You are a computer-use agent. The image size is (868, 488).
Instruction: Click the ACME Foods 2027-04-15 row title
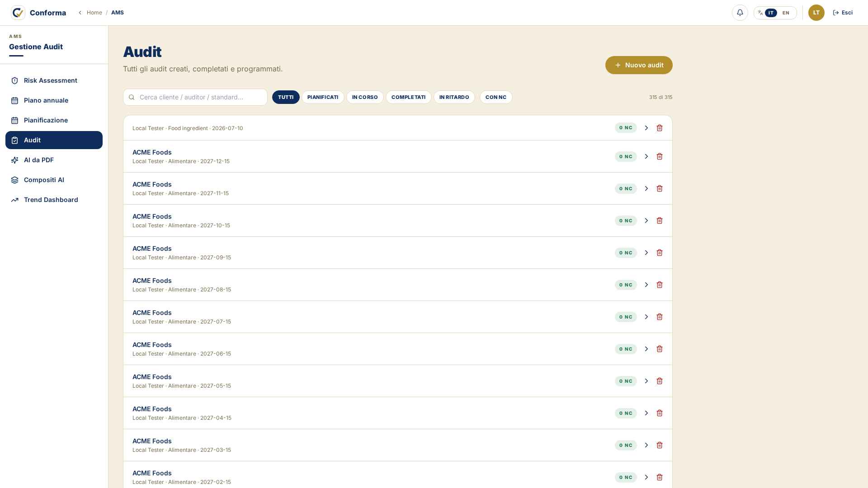coord(152,409)
